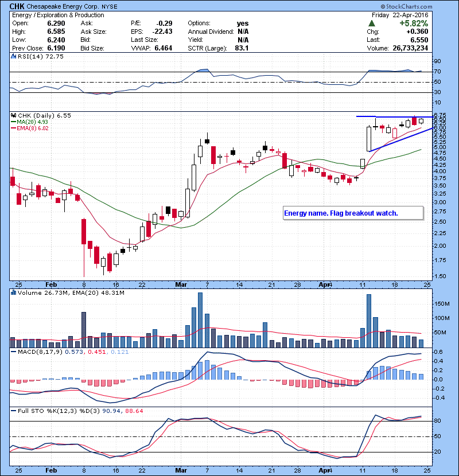Click the green MA(20) legend line marker
The height and width of the screenshot is (476, 459).
coord(13,122)
